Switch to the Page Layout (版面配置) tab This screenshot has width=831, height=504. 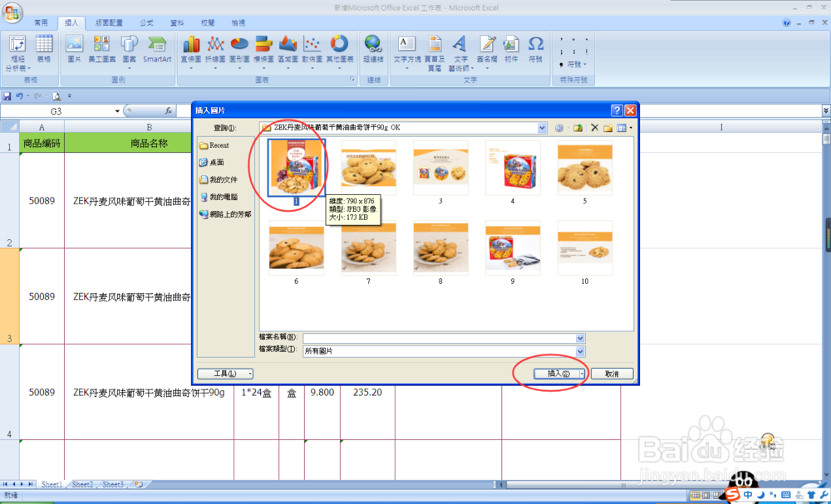(x=109, y=22)
